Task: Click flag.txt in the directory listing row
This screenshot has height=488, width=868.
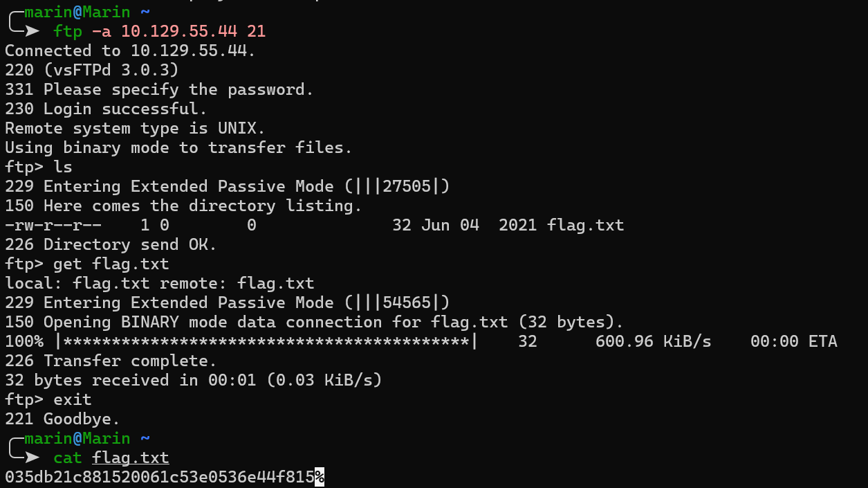Action: (586, 225)
